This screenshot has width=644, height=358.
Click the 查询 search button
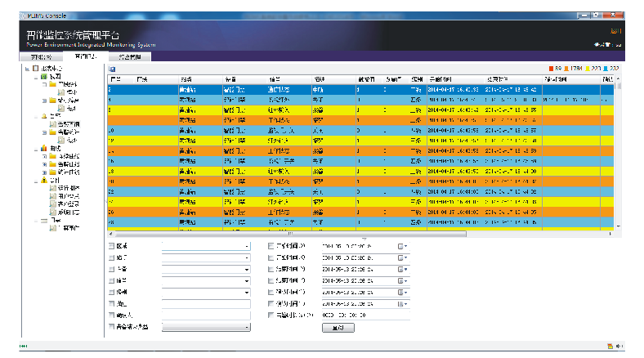click(338, 328)
